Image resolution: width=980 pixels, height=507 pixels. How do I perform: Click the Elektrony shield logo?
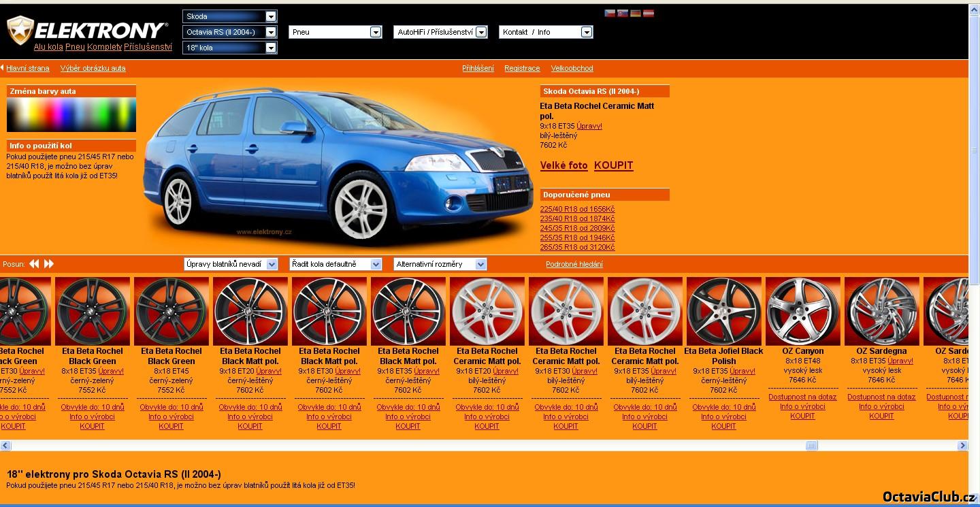click(20, 31)
